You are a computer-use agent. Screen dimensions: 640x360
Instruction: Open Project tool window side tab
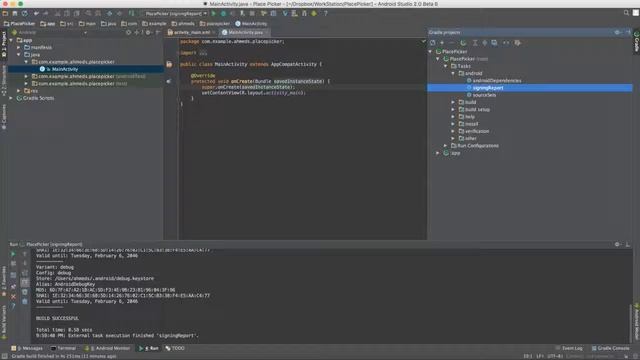pos(4,44)
